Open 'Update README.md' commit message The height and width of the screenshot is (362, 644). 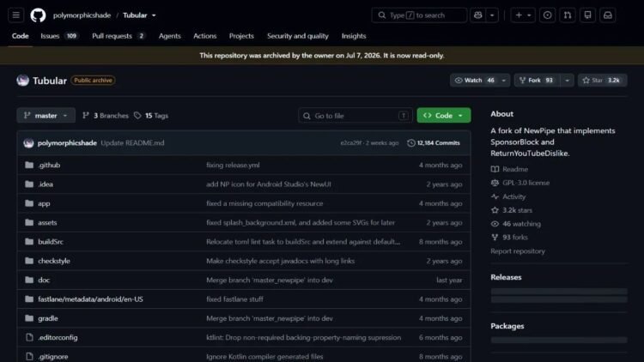[132, 143]
